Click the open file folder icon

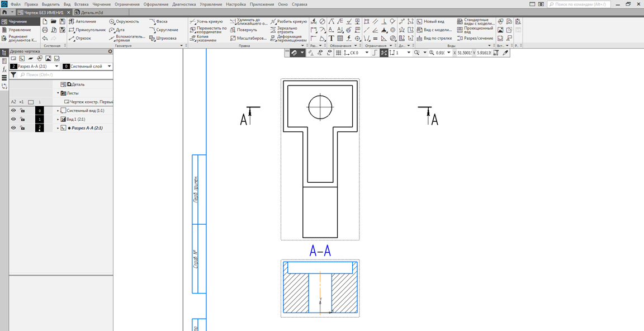pos(54,21)
